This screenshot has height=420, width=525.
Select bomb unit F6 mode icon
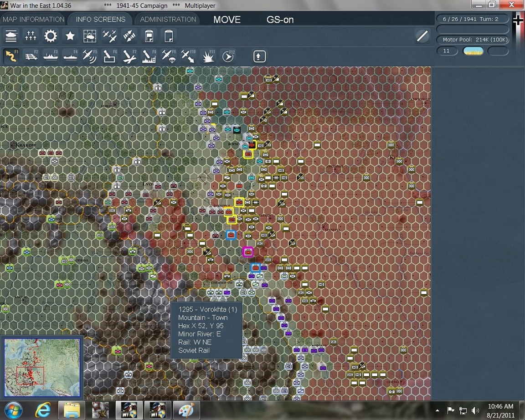tap(109, 56)
